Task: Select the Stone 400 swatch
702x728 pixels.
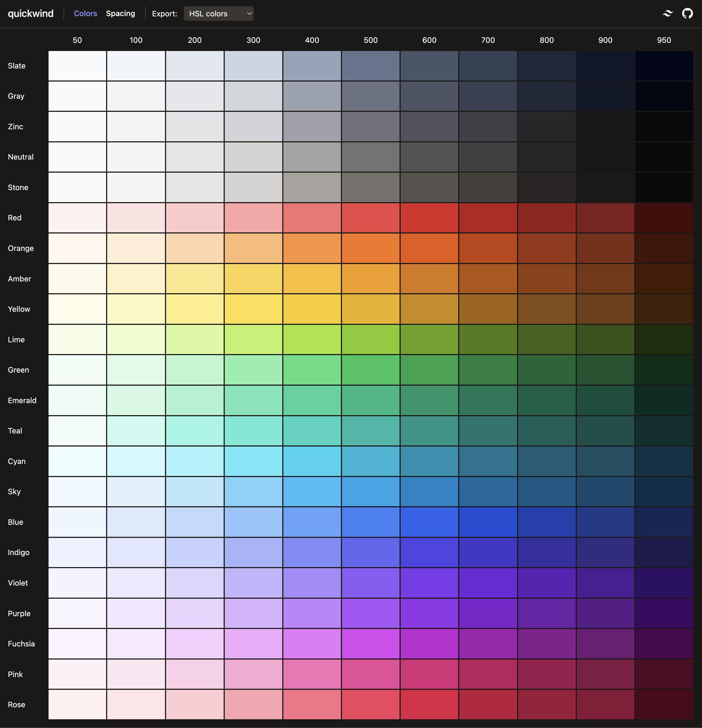Action: coord(312,187)
